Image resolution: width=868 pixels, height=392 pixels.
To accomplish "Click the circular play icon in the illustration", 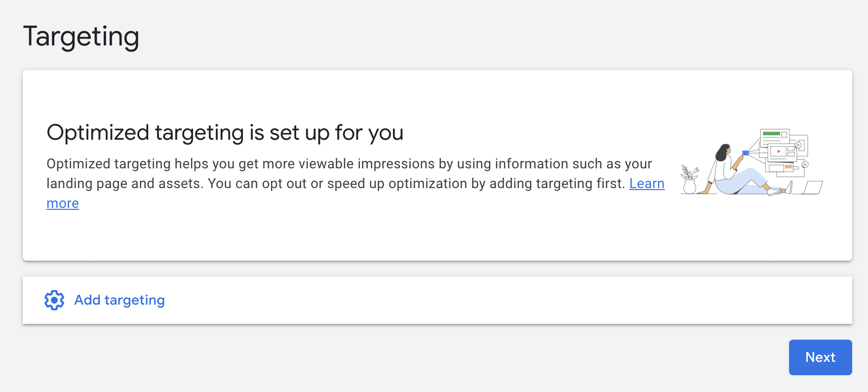I will [798, 145].
